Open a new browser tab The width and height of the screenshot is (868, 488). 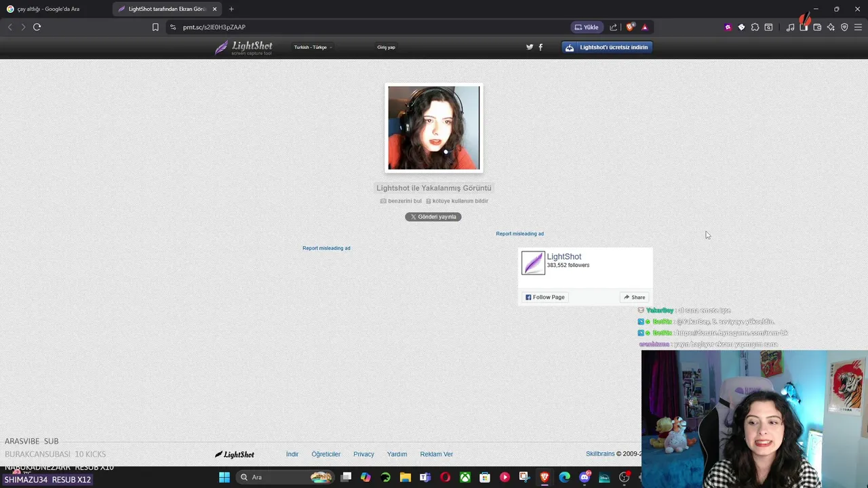[231, 9]
